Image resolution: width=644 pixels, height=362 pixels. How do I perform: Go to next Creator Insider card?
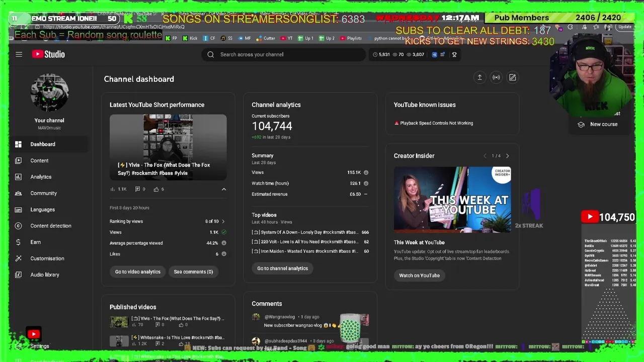(x=507, y=156)
